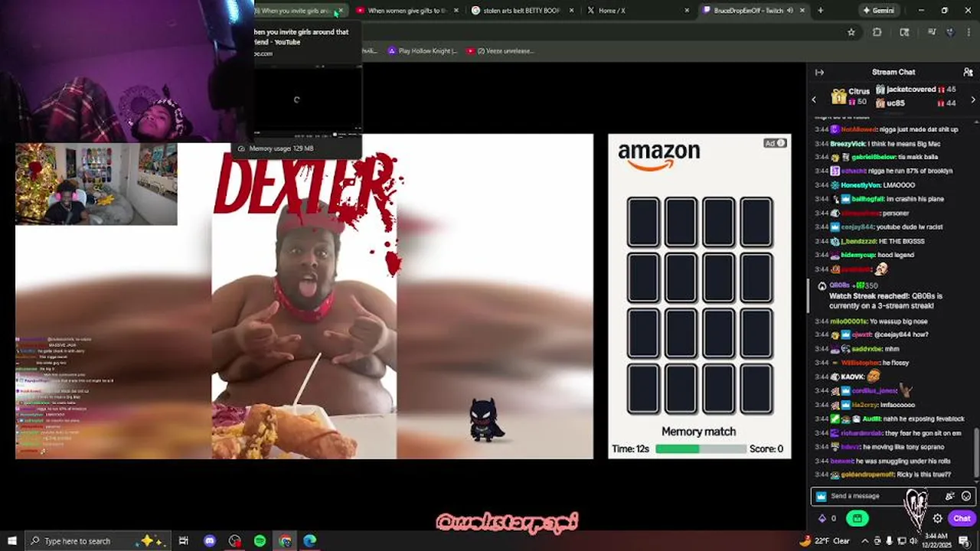Screen dimensions: 980x551
Task: Expand the system tray hidden icons
Action: 865,540
